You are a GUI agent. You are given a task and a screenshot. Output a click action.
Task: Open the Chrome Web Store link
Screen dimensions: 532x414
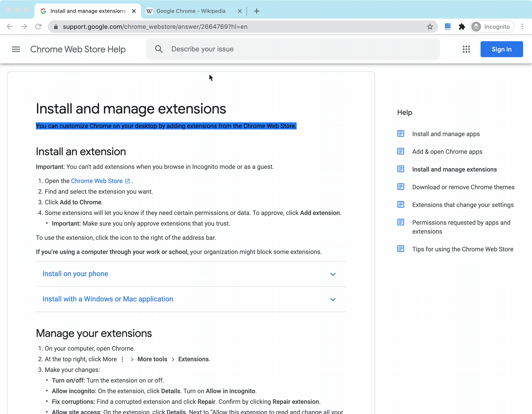(x=97, y=181)
